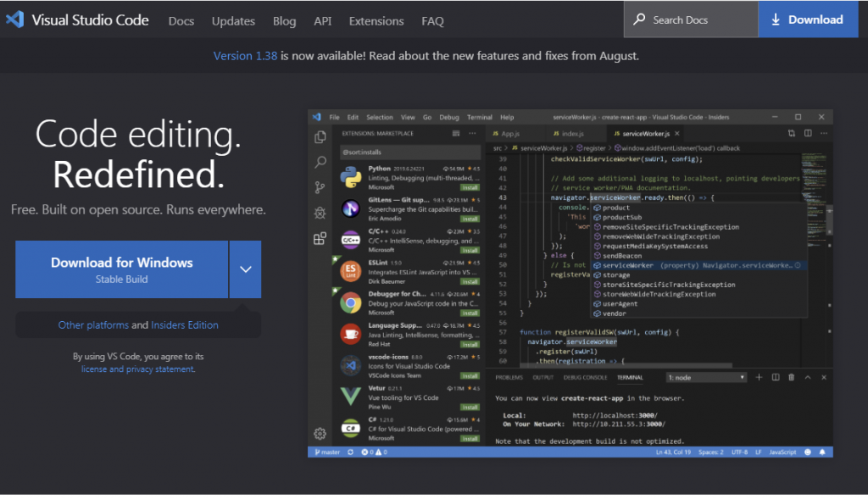Open the FAQ navigation link

(432, 21)
